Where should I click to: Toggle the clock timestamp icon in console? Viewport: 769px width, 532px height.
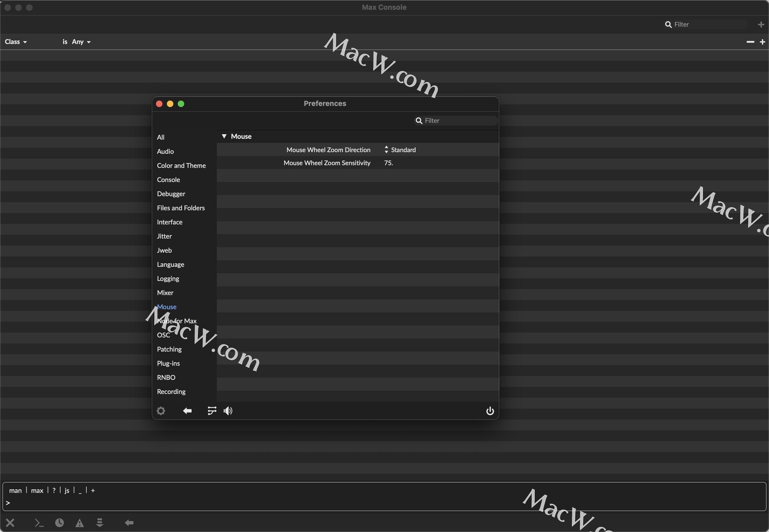click(59, 522)
